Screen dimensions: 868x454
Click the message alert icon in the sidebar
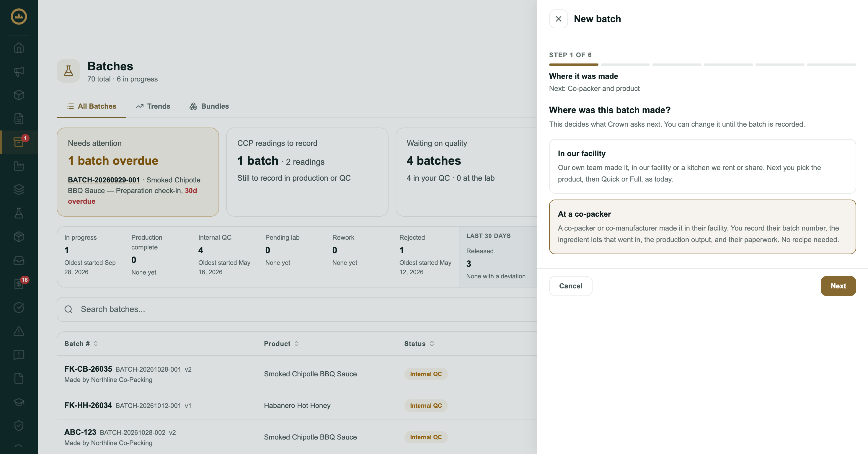[x=19, y=355]
